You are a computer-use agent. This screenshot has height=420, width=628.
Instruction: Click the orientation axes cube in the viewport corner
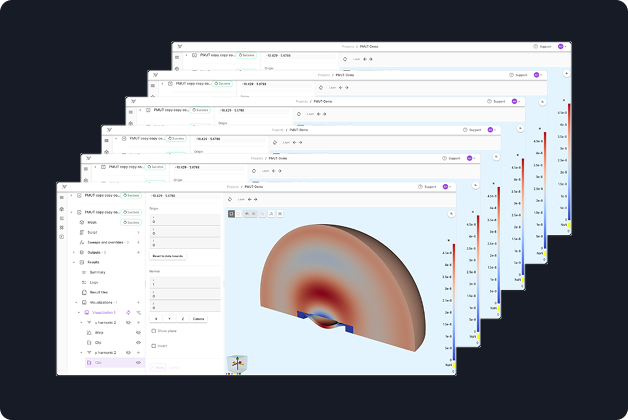[x=237, y=364]
